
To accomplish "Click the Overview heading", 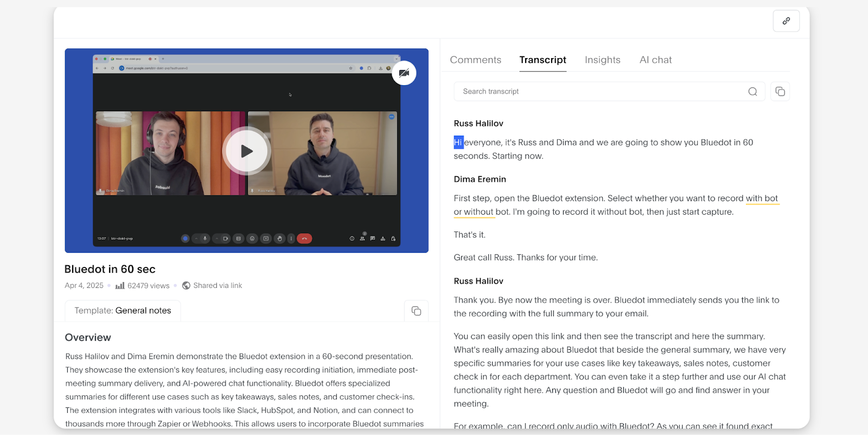I will (88, 338).
